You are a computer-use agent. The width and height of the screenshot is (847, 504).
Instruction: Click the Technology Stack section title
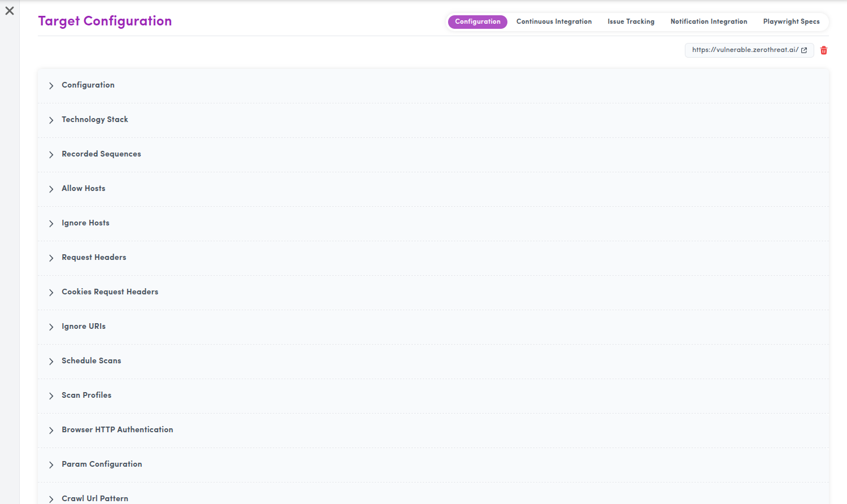(x=95, y=119)
